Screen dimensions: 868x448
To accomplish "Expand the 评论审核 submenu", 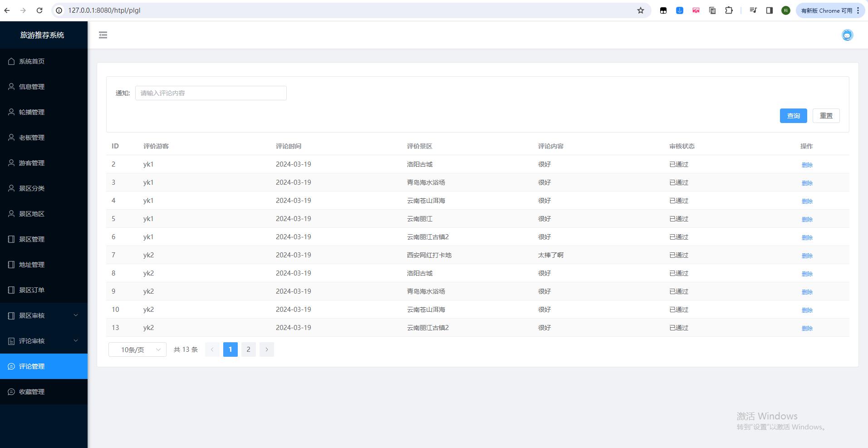I will point(44,341).
